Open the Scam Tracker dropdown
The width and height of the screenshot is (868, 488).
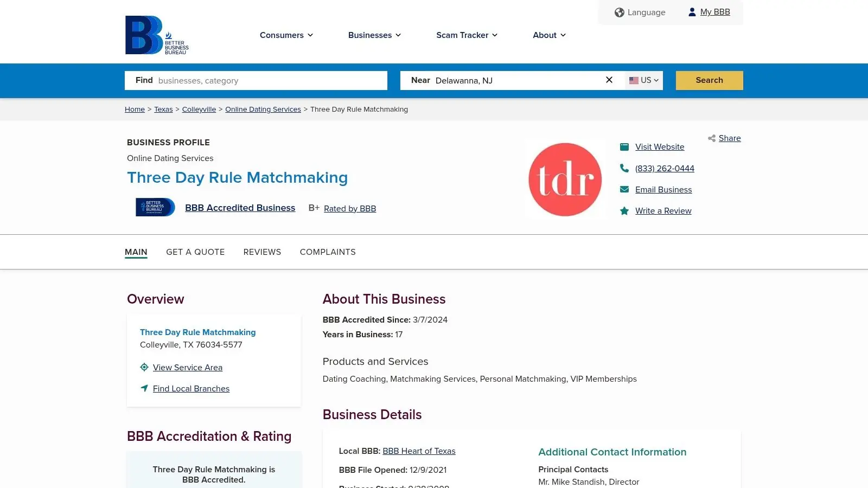pyautogui.click(x=467, y=35)
